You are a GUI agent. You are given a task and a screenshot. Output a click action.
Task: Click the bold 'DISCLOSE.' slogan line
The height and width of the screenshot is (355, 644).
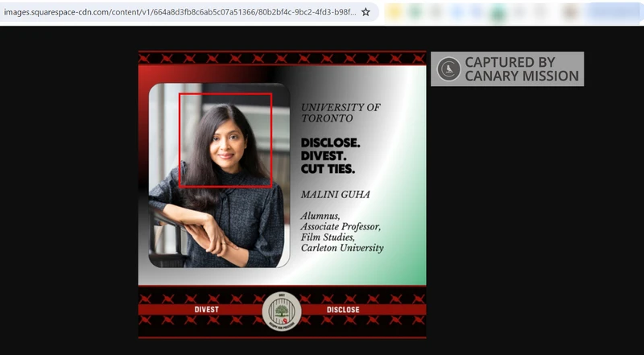[x=330, y=143]
